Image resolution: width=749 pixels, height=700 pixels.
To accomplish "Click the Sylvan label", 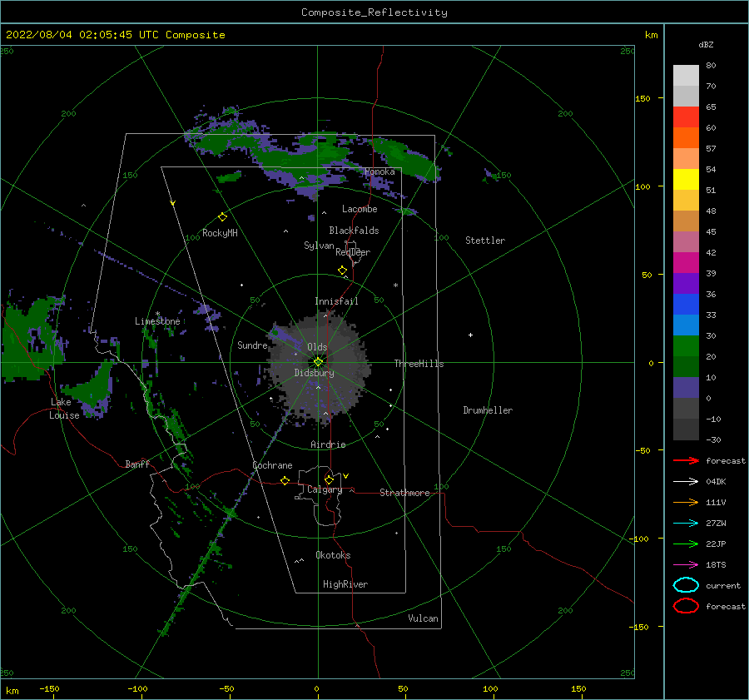I will click(319, 246).
